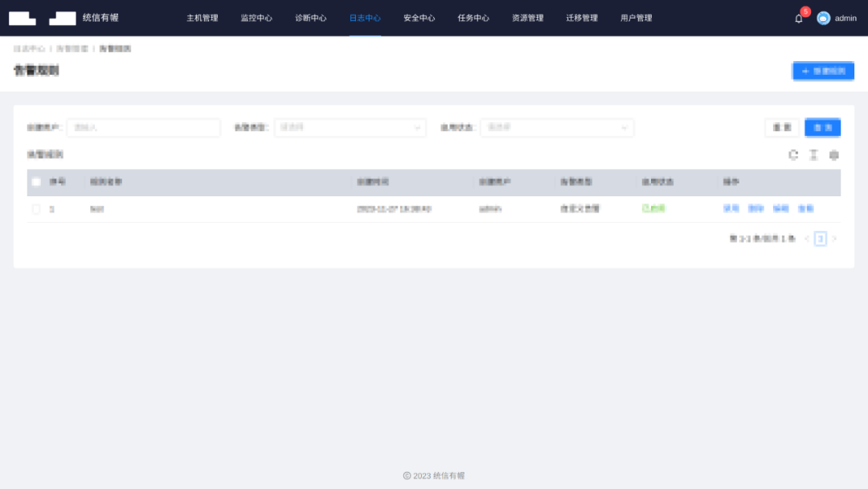Click the logo in the top bar
Image resolution: width=868 pixels, height=489 pixels.
click(42, 18)
